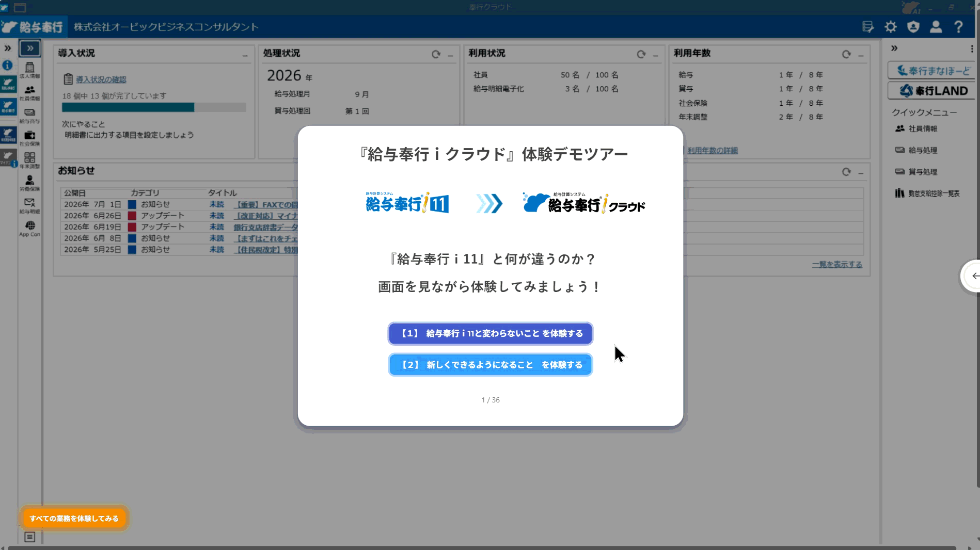Select the third dark-blue 奉行 service tile
The height and width of the screenshot is (550, 980).
(8, 135)
